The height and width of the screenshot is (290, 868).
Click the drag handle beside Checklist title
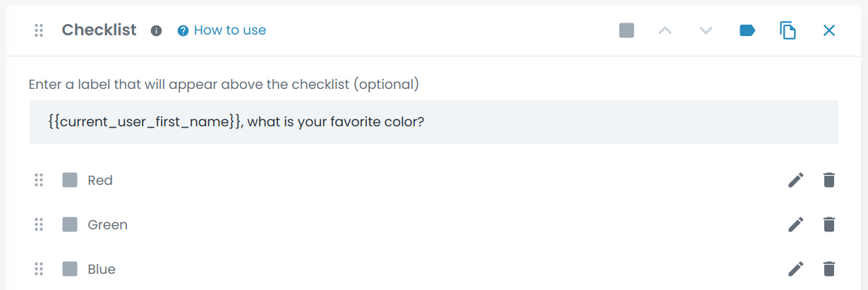[x=39, y=30]
